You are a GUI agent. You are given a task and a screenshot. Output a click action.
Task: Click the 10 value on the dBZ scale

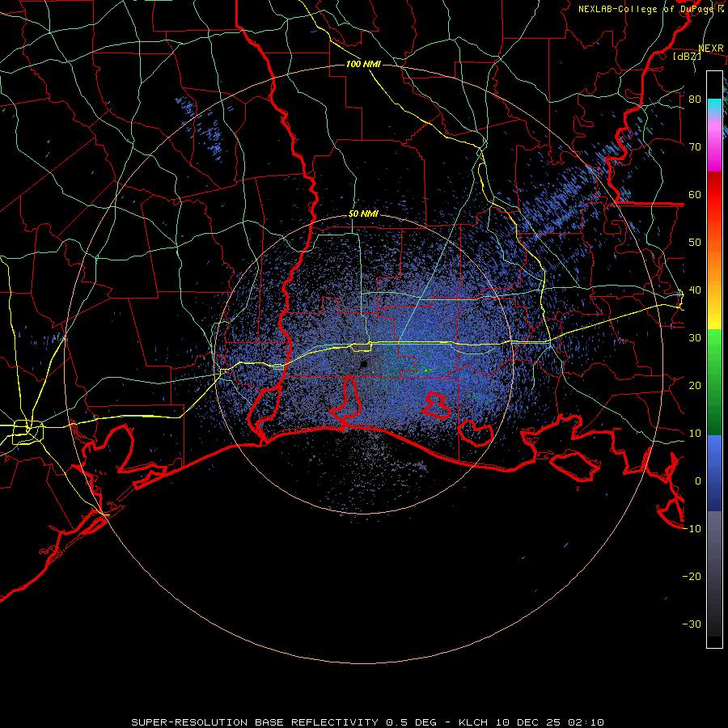(x=695, y=434)
